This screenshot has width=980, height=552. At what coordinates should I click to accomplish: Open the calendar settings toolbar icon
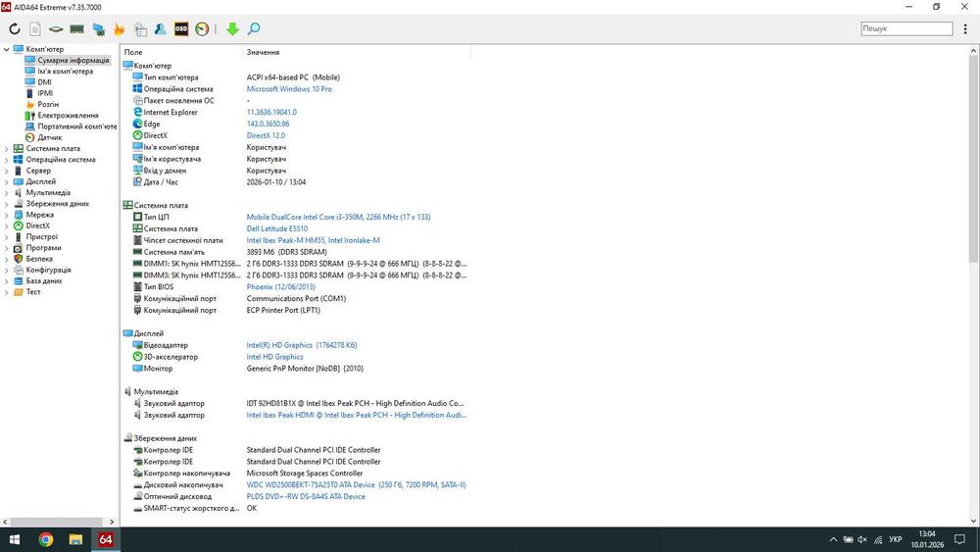click(x=140, y=28)
